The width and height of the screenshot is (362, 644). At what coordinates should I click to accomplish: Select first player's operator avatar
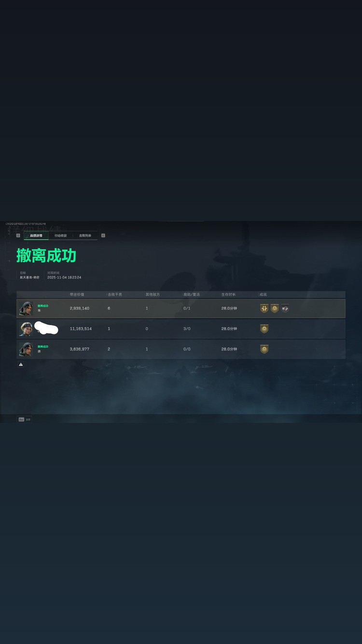[26, 308]
